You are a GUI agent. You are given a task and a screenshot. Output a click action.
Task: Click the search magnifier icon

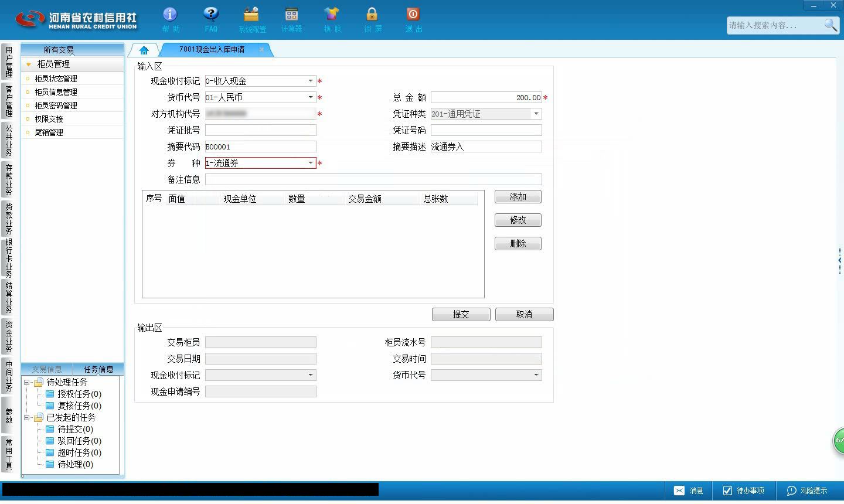(831, 25)
